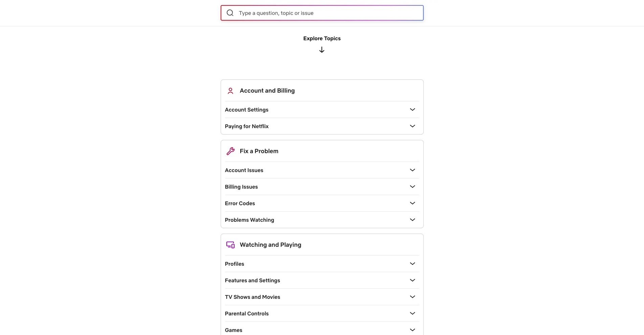644x335 pixels.
Task: Open the Account and Billing category heading
Action: coord(267,91)
